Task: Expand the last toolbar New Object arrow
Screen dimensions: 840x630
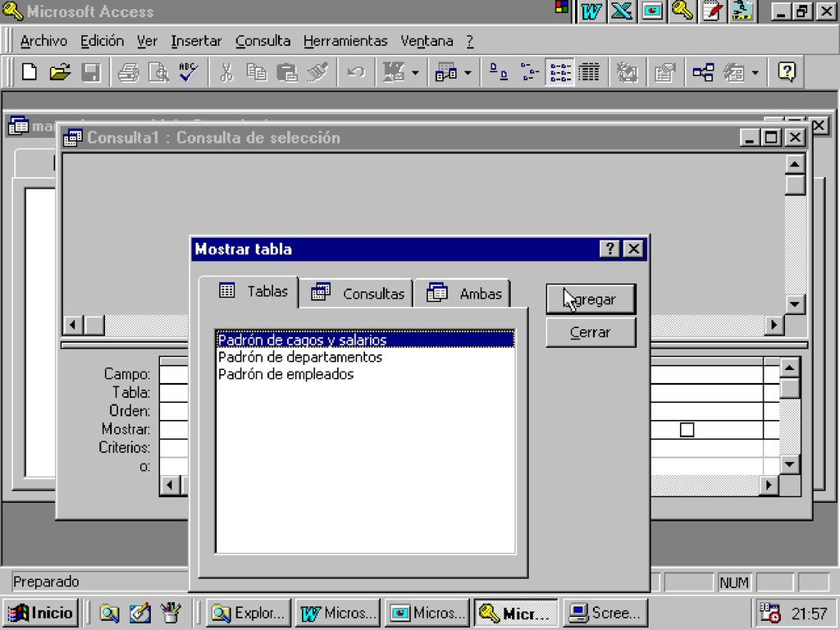Action: [755, 72]
